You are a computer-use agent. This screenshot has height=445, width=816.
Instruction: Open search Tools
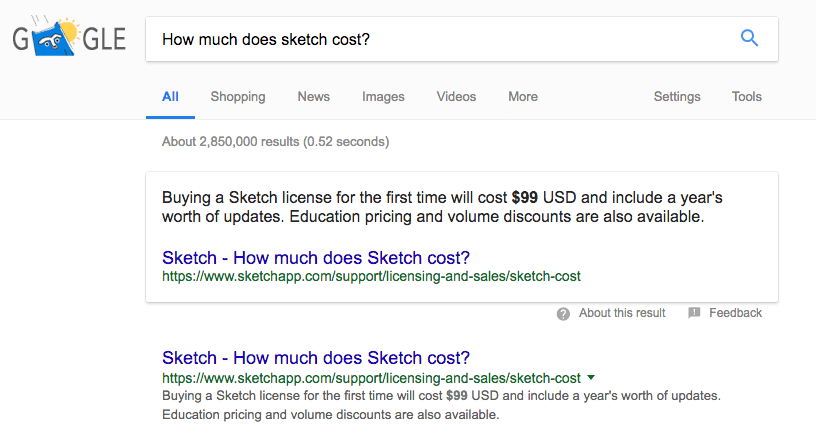[x=747, y=97]
